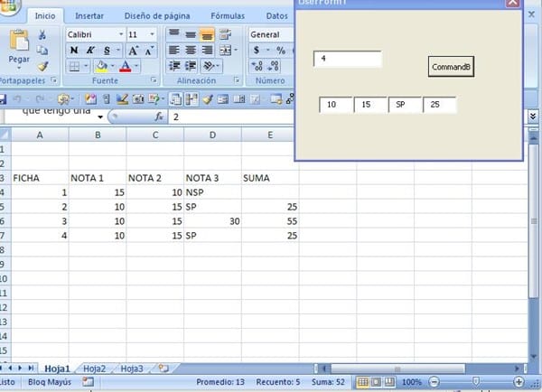The width and height of the screenshot is (542, 392).
Task: Cut selection with the scissors icon
Action: tap(42, 34)
